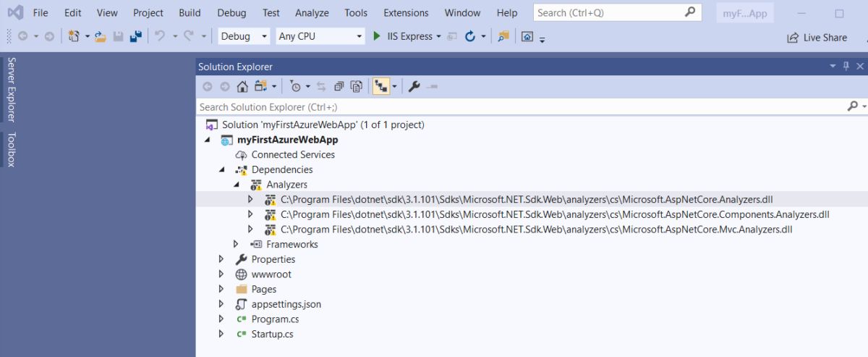The image size is (868, 357).
Task: Select the Solution 'myFirstAzureWebApp' root node
Action: [323, 125]
